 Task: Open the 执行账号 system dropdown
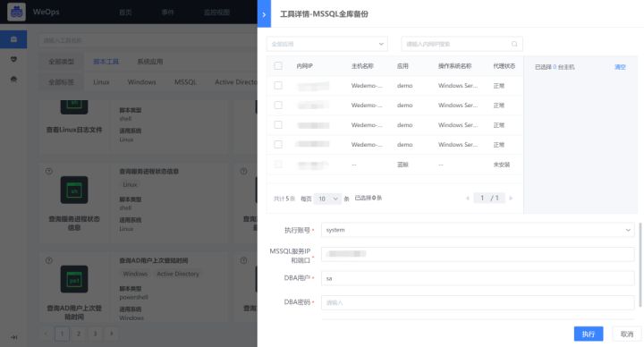click(x=478, y=230)
